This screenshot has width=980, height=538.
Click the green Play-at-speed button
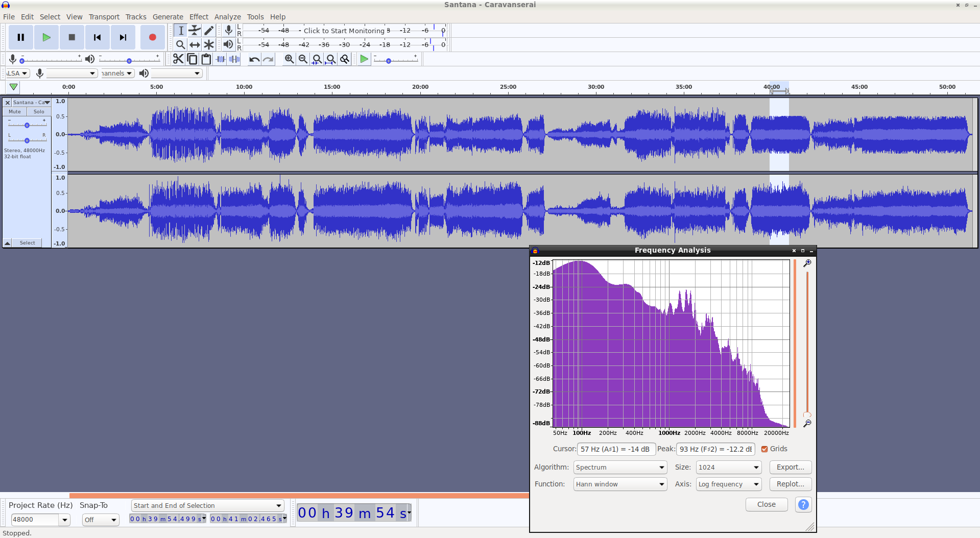(x=364, y=59)
